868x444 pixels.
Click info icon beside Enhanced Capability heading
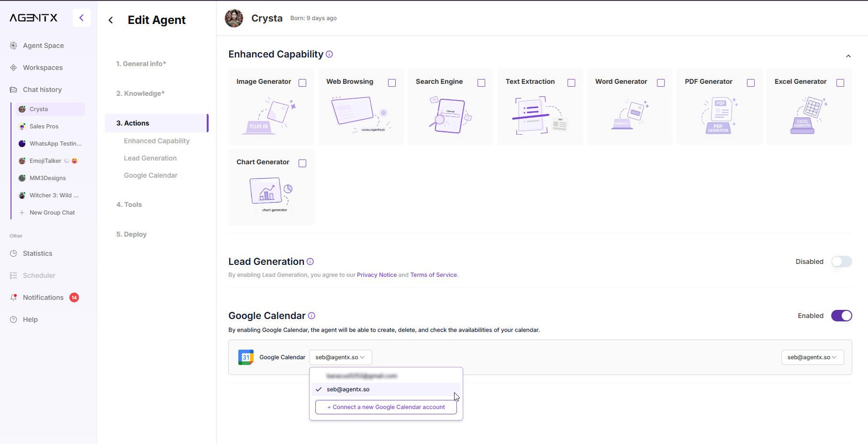pos(329,54)
